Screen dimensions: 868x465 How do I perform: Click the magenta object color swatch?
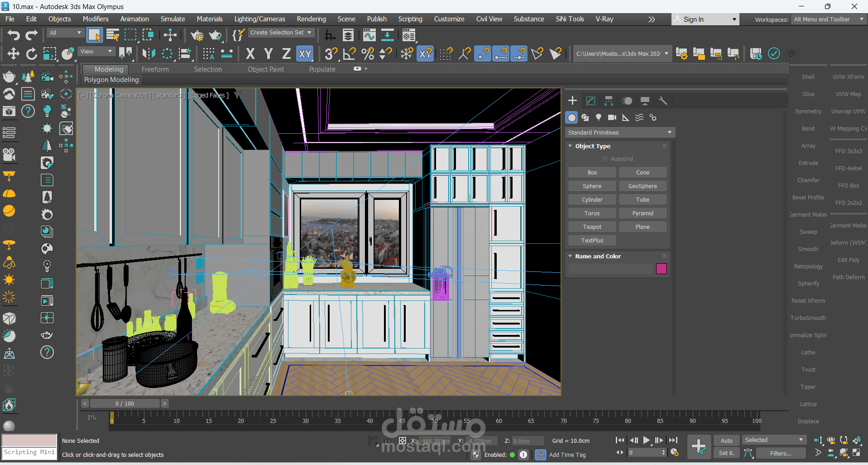pyautogui.click(x=661, y=269)
